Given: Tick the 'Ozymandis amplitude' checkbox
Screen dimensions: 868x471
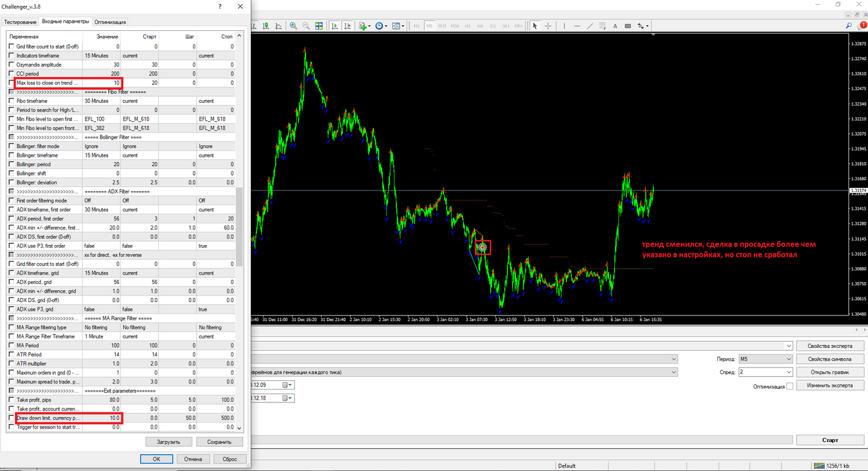Looking at the screenshot, I should [x=11, y=65].
